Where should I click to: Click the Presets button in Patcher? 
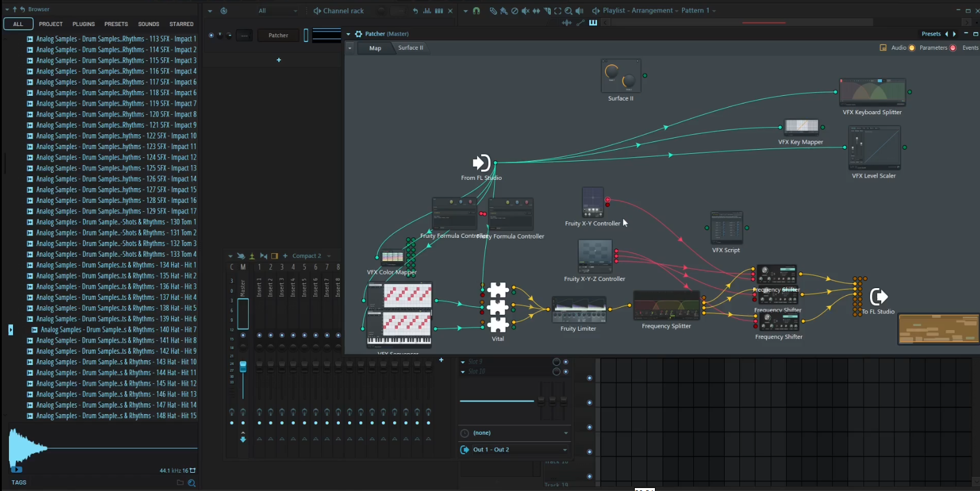pos(931,34)
